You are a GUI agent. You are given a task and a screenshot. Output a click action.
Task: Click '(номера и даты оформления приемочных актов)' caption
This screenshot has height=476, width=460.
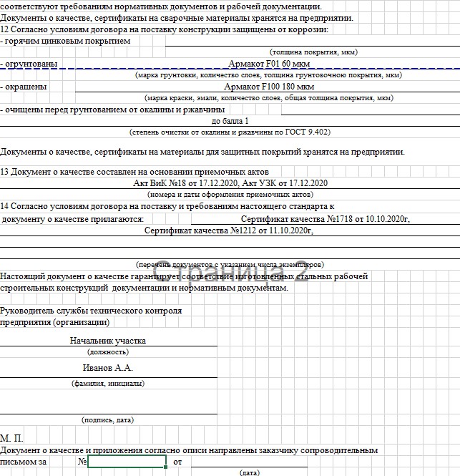point(230,194)
